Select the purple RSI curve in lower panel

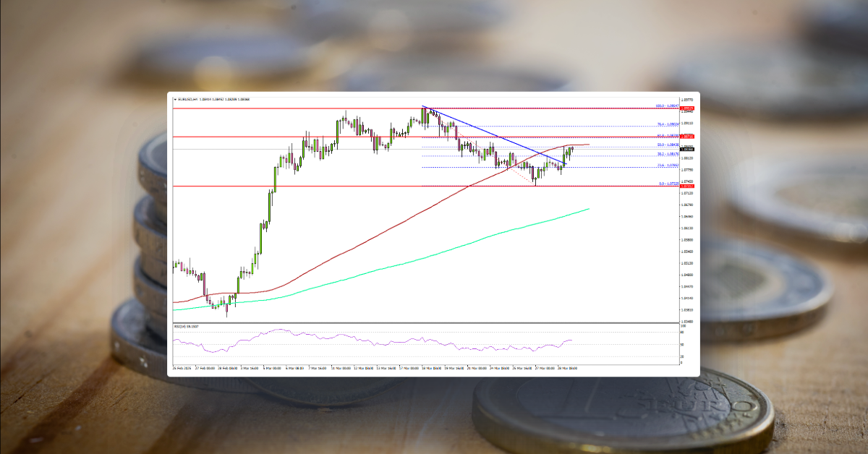pyautogui.click(x=362, y=338)
